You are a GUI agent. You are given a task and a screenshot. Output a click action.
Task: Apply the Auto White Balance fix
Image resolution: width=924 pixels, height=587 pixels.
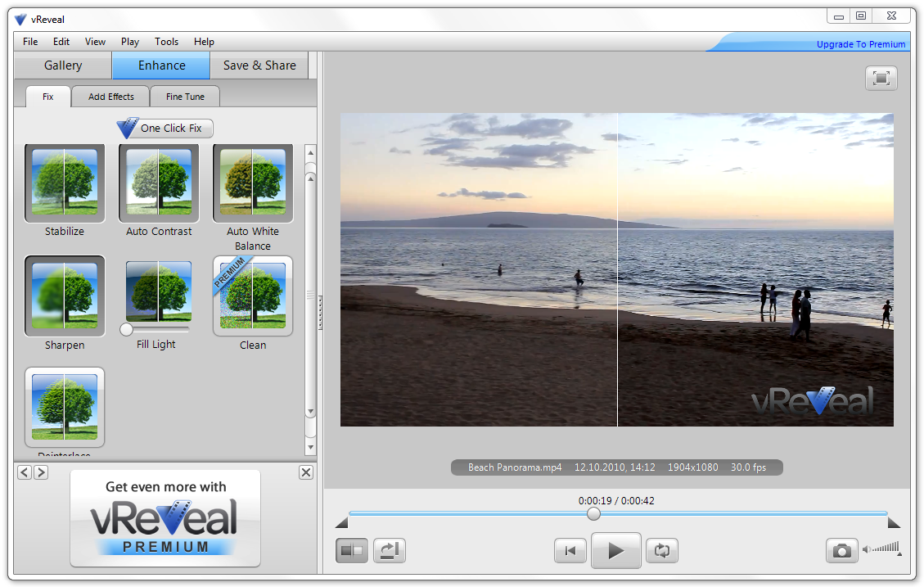pyautogui.click(x=253, y=183)
